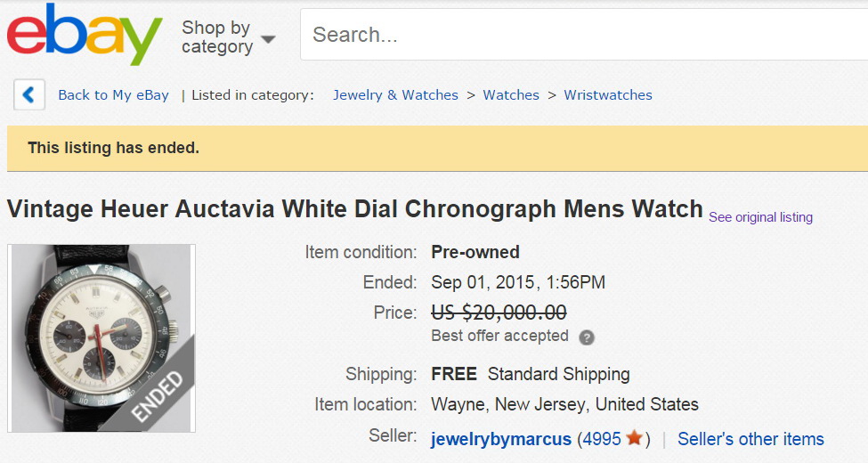Open seller jewelrybymarcus profile
The image size is (868, 463).
coord(501,439)
